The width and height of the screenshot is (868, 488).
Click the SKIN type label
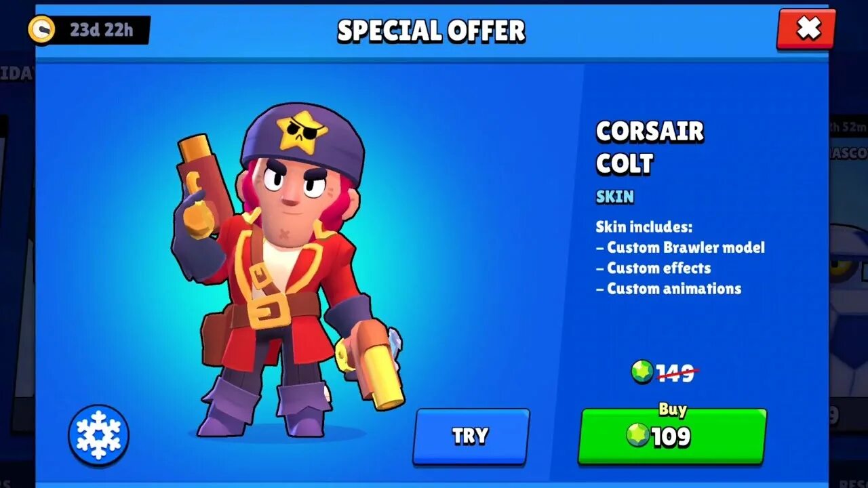coord(615,197)
